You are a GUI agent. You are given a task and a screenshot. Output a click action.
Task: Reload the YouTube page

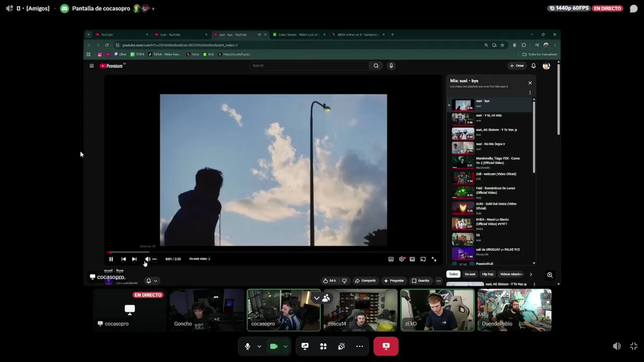click(x=107, y=45)
